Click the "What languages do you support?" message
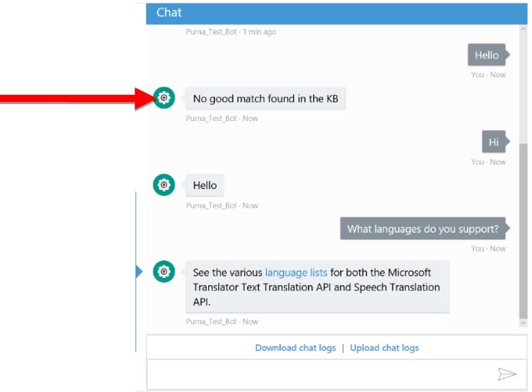This screenshot has height=392, width=532. (423, 228)
